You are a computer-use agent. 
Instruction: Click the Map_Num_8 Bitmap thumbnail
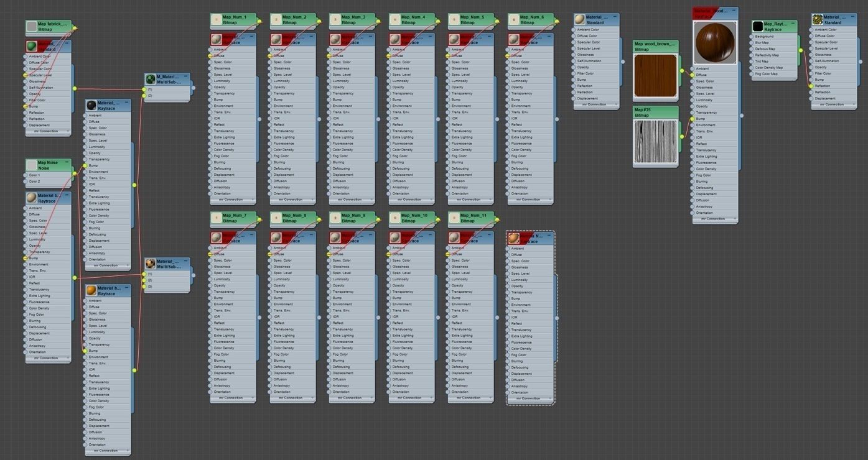276,218
